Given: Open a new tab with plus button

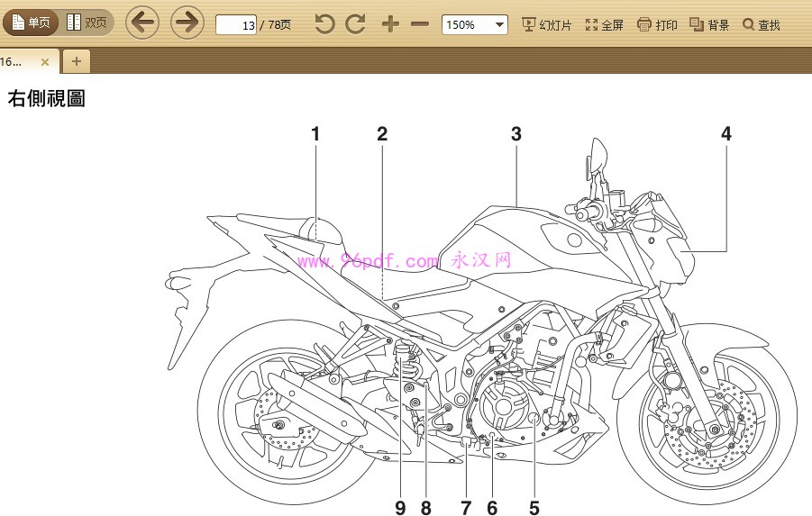Looking at the screenshot, I should point(77,61).
